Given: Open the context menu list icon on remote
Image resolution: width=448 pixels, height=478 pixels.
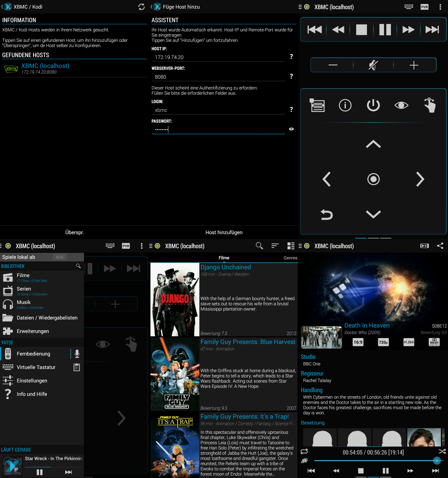Looking at the screenshot, I should 317,105.
